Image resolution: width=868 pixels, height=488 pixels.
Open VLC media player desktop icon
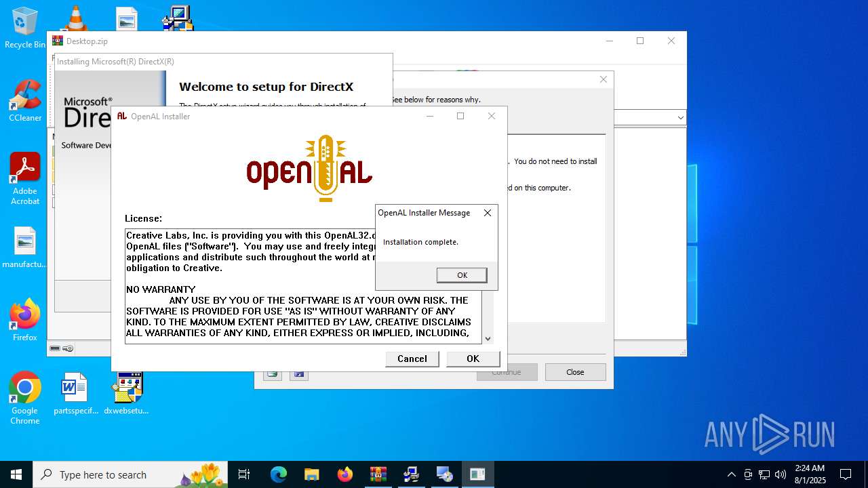(x=75, y=18)
